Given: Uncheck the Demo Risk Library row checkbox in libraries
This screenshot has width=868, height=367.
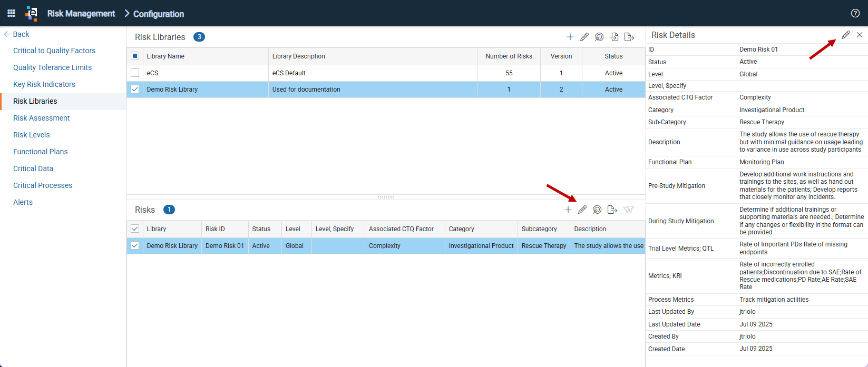Looking at the screenshot, I should pyautogui.click(x=135, y=89).
